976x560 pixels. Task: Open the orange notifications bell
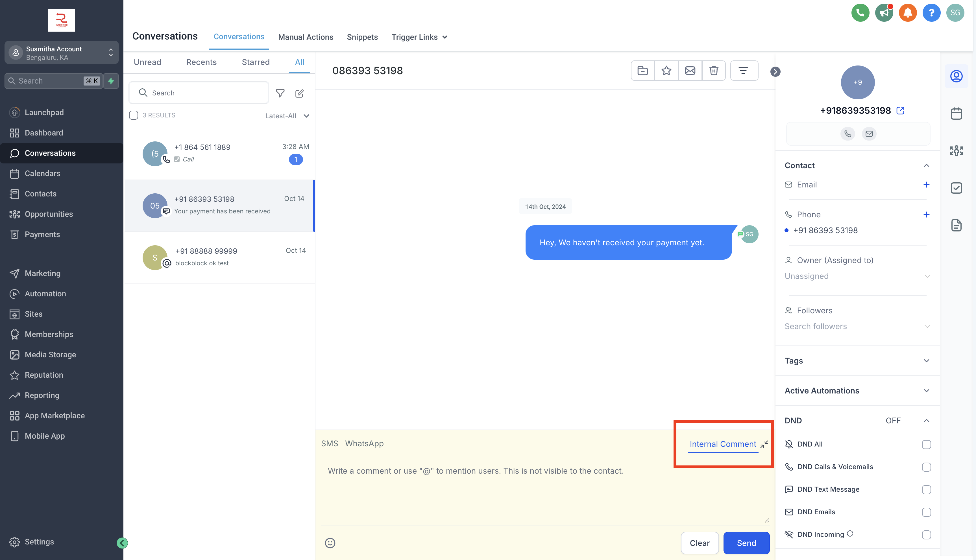pos(908,13)
